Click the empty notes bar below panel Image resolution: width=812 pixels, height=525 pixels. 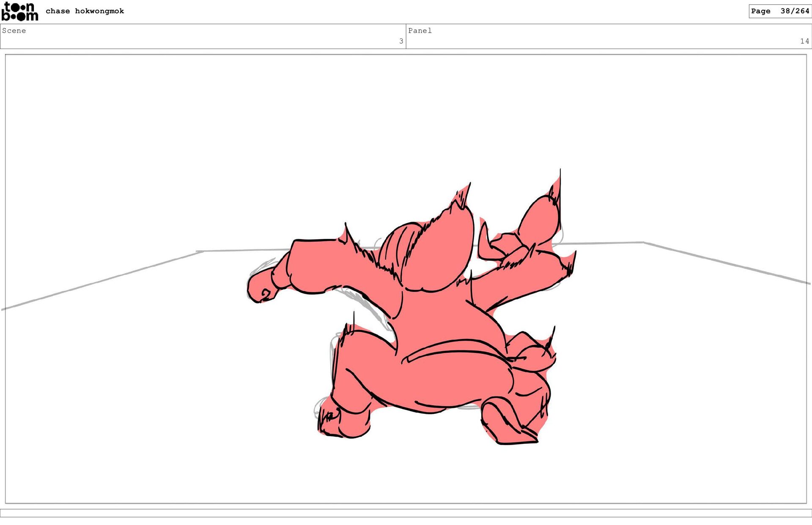406,513
